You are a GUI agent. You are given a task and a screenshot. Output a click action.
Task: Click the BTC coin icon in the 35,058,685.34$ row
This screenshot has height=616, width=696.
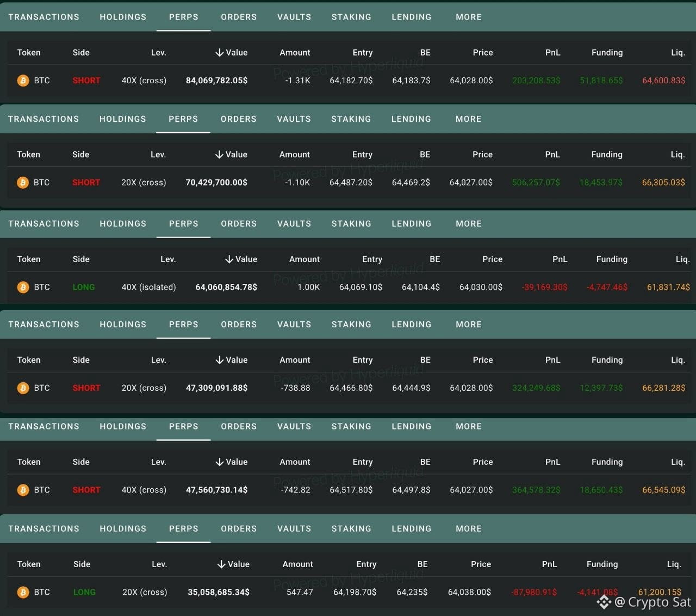point(23,592)
